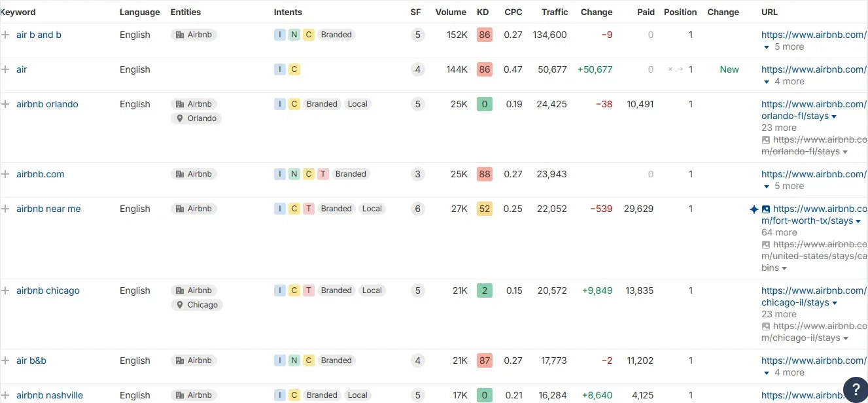Expand '23 more' URLs under 'airbnb orlando'

[x=779, y=128]
